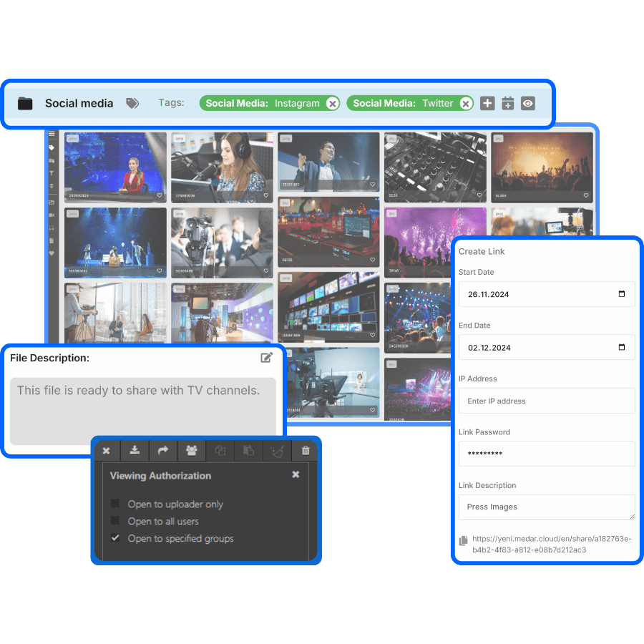Open the yeni.medar.cloud share link
Image resolution: width=644 pixels, height=644 pixels.
point(551,545)
